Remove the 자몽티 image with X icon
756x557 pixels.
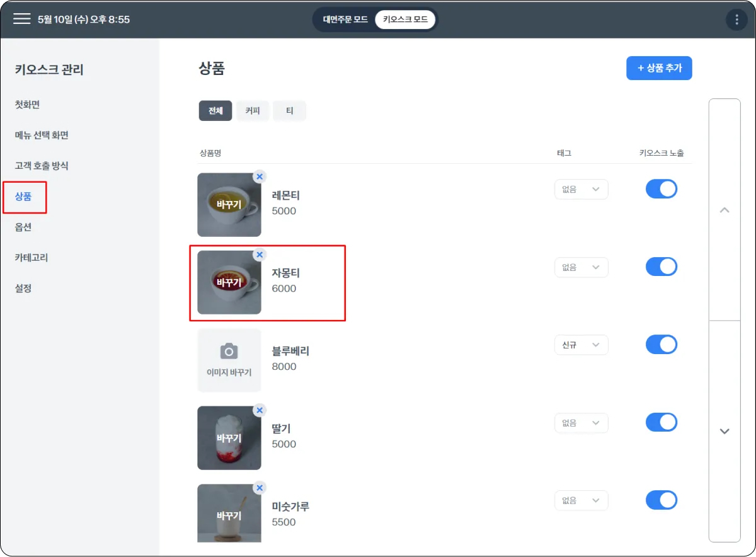(x=260, y=255)
